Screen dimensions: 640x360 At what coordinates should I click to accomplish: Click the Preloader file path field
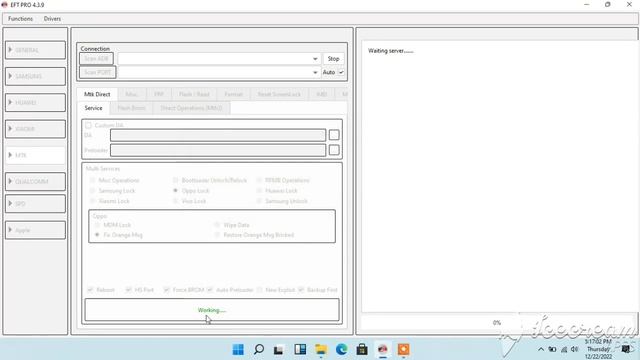(218, 150)
